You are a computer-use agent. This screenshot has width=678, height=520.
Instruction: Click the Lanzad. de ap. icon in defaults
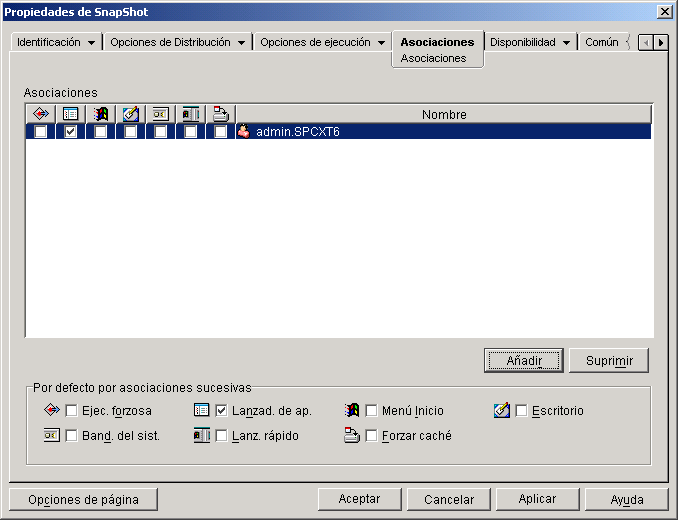[x=201, y=410]
